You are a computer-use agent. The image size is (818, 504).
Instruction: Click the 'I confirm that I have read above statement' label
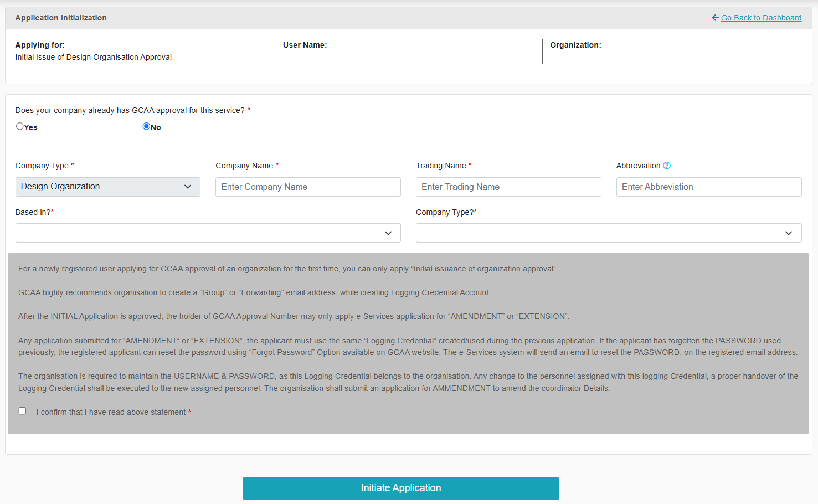111,412
